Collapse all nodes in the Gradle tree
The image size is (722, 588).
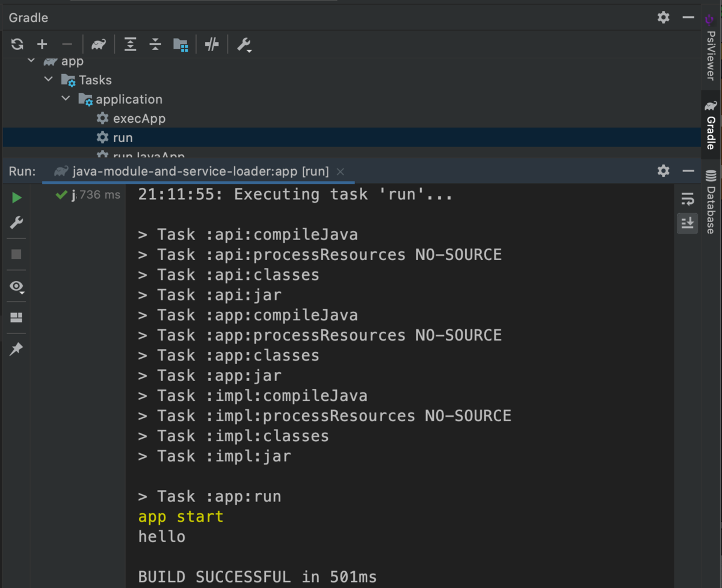click(155, 44)
